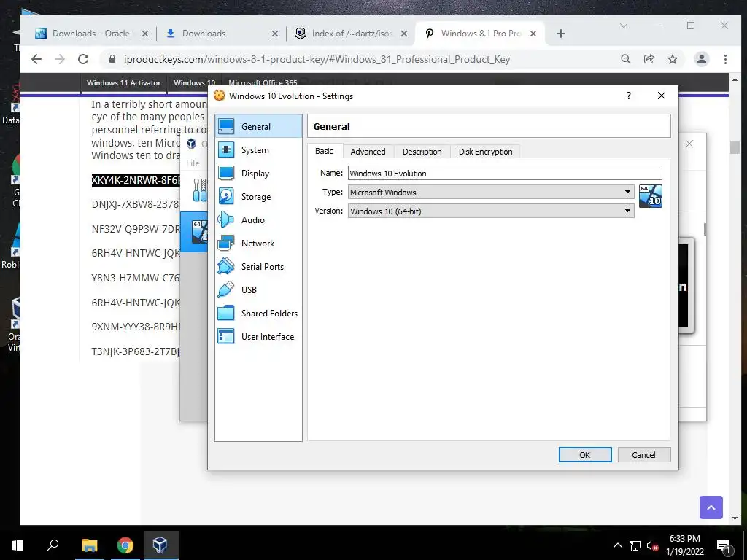Click the 9XNM-YYY38 product key

[x=136, y=327]
